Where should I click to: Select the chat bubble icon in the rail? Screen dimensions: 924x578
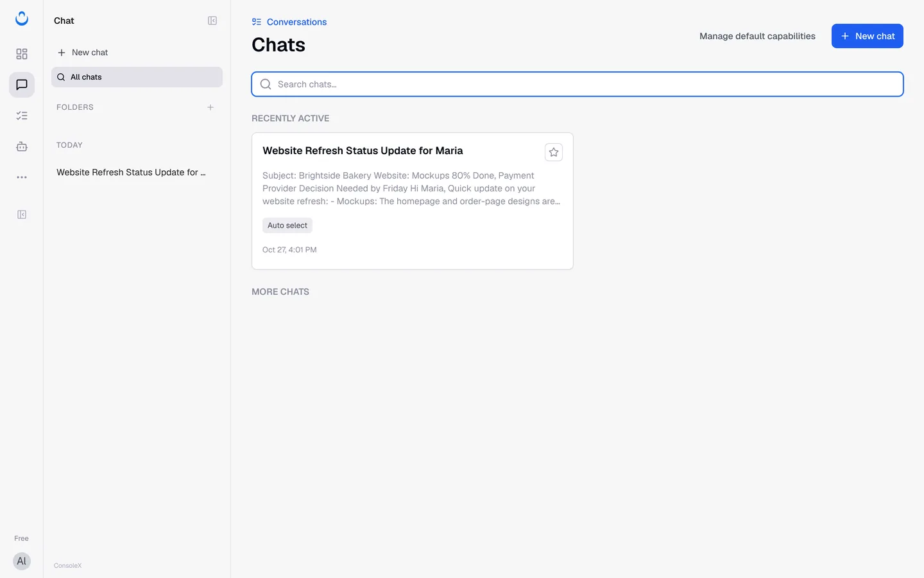click(x=22, y=85)
